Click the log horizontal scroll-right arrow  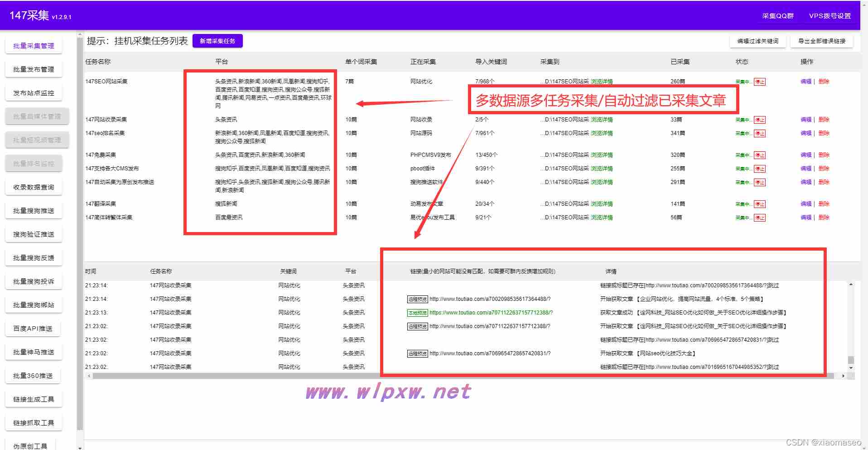[843, 376]
